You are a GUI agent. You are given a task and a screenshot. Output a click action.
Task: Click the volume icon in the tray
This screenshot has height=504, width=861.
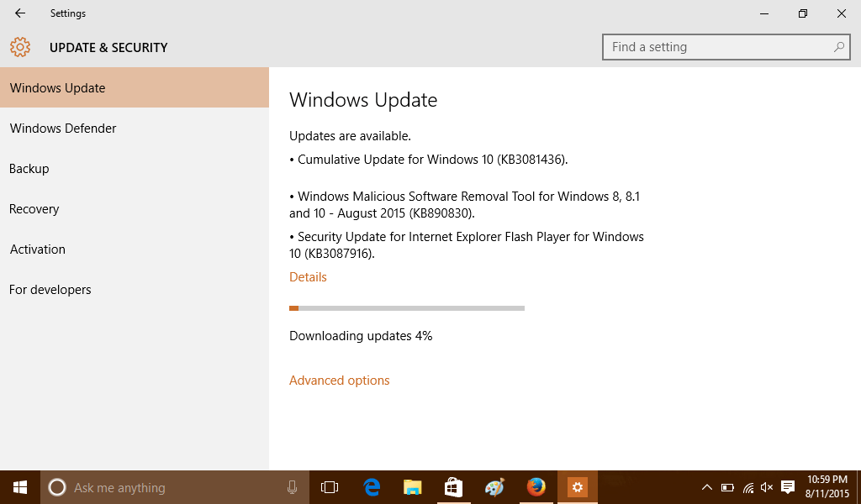(x=766, y=487)
